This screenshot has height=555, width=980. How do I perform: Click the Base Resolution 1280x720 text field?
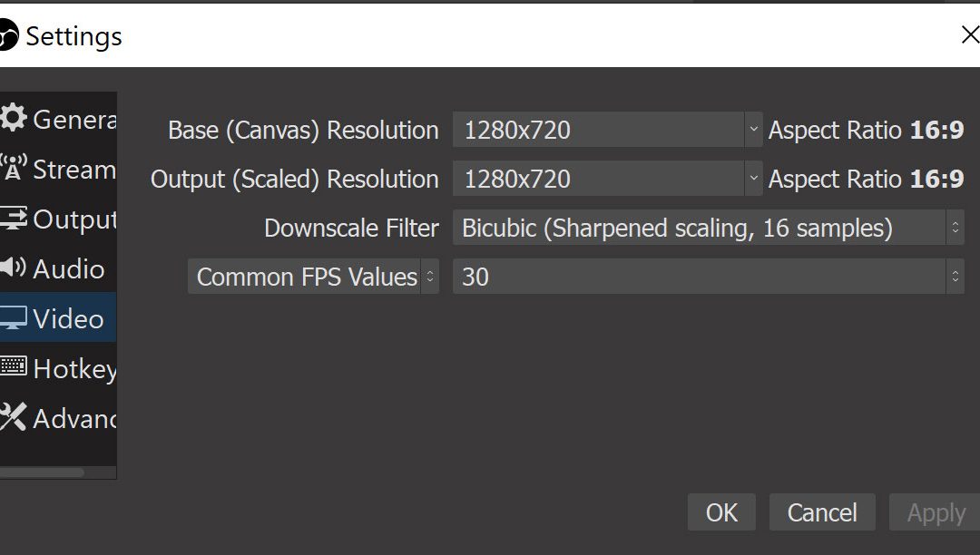(x=599, y=130)
